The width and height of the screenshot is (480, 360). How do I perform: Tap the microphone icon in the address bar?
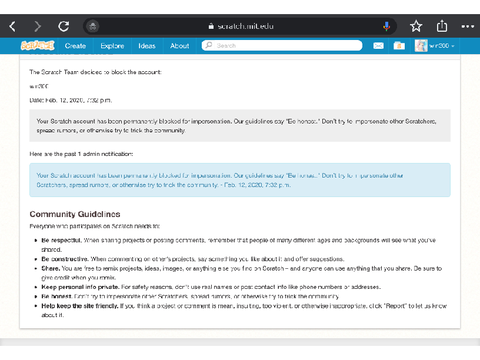[x=386, y=26]
